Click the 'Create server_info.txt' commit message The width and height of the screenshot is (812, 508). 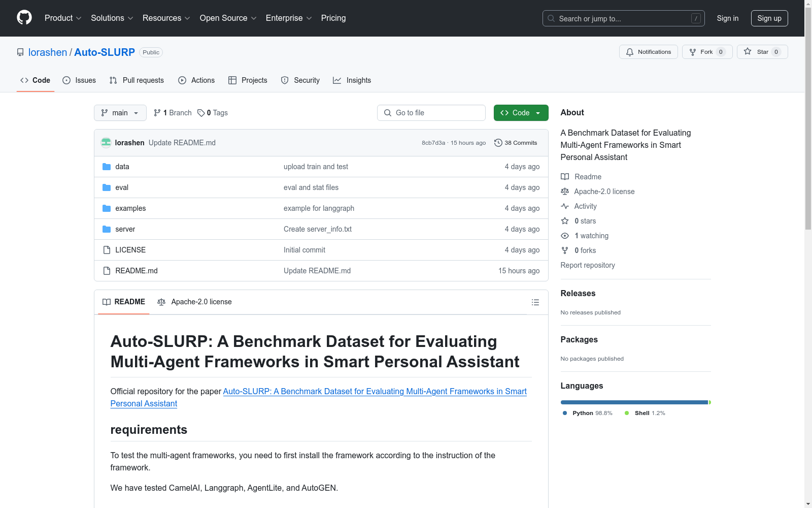pyautogui.click(x=318, y=229)
